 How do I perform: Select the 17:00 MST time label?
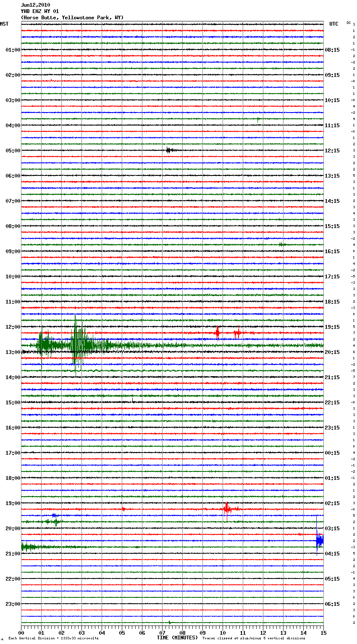[x=13, y=453]
